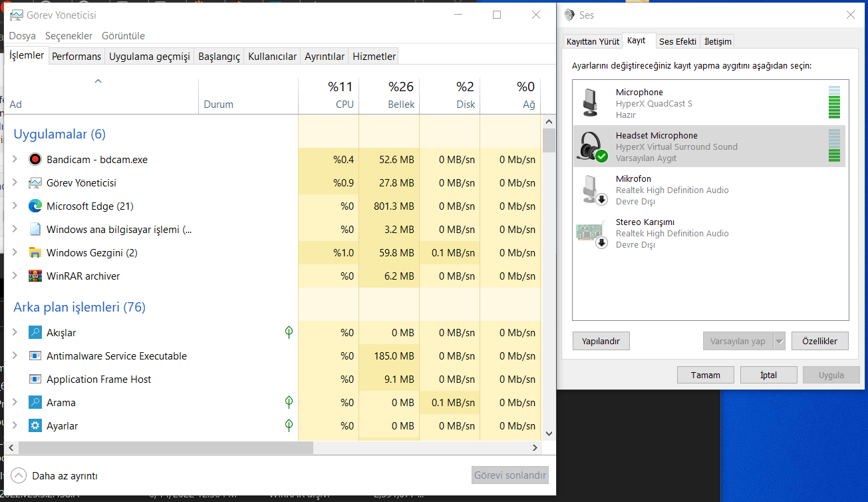Expand the Windows Gezgini (2) group
Viewport: 868px width, 502px height.
[15, 252]
